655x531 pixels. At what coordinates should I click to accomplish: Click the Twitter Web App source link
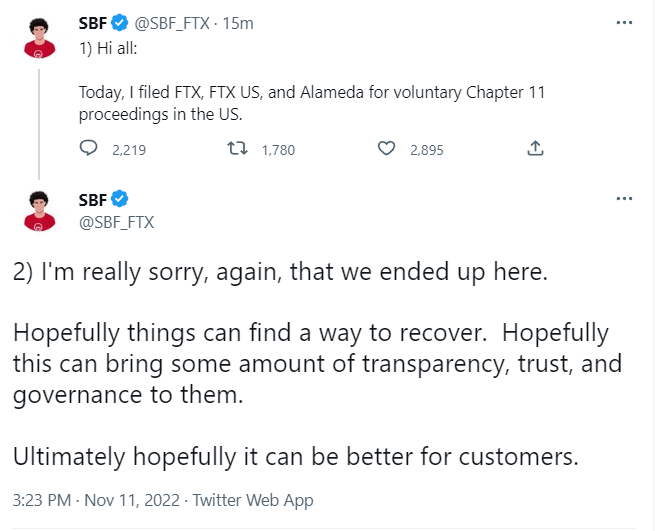tap(253, 500)
